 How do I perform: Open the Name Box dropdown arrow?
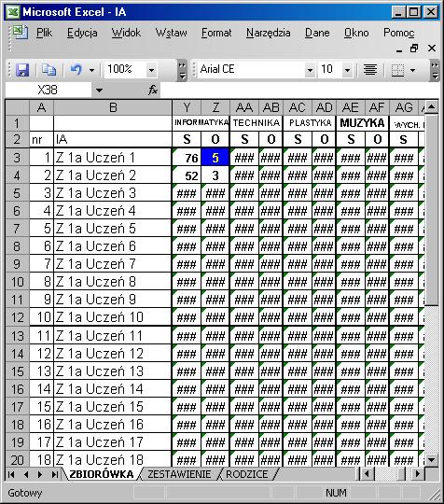(x=99, y=91)
